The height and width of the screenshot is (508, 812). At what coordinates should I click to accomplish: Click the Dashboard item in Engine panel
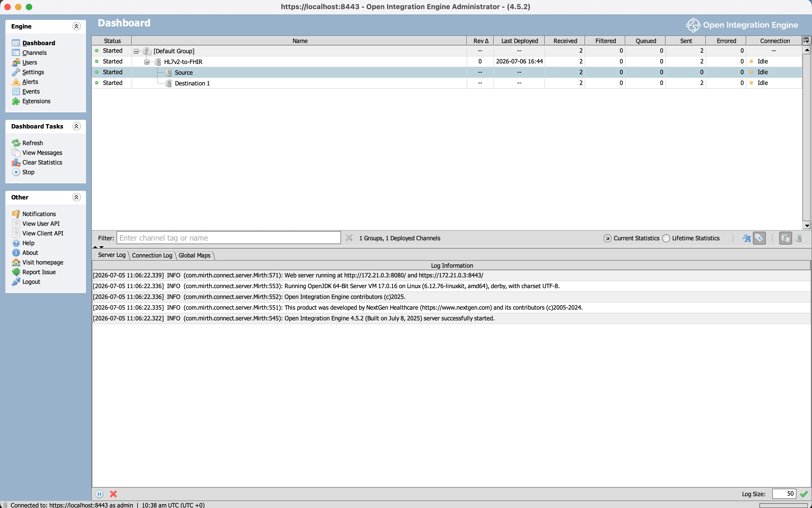pos(39,43)
